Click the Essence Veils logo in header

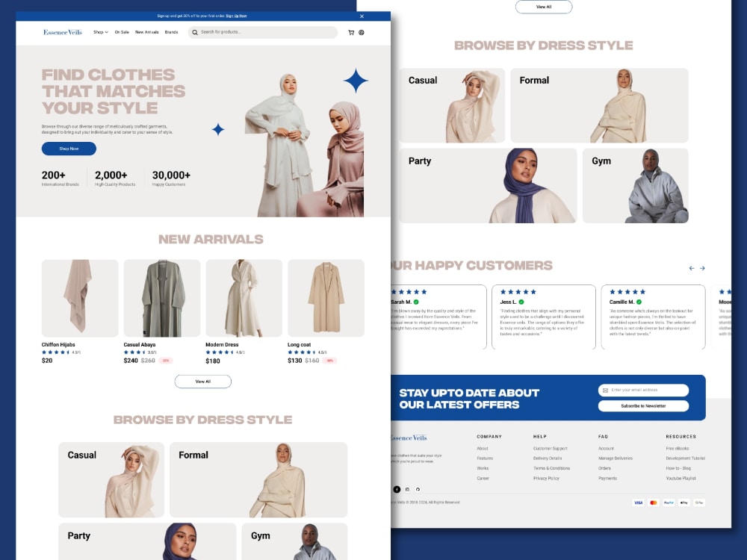click(63, 32)
